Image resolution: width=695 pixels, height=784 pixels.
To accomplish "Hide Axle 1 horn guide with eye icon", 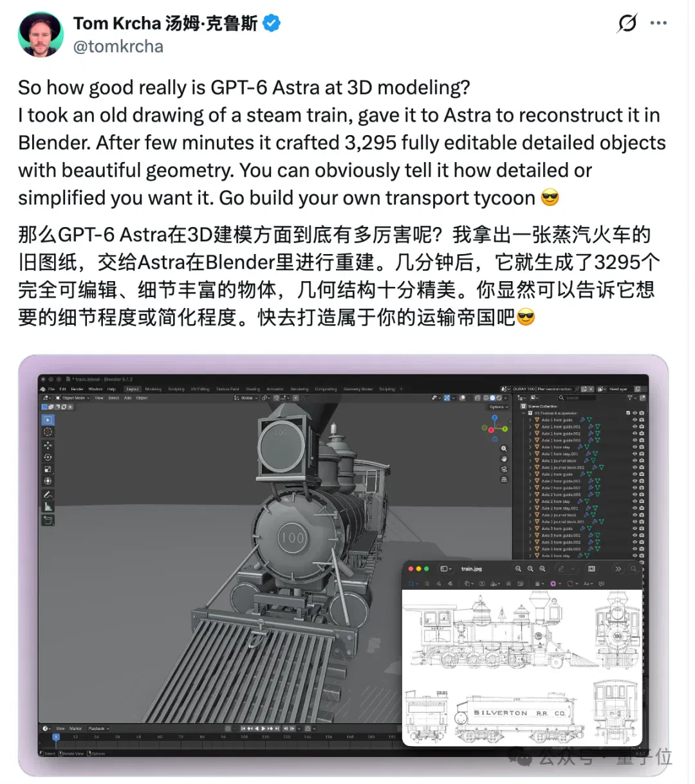I will pyautogui.click(x=635, y=419).
